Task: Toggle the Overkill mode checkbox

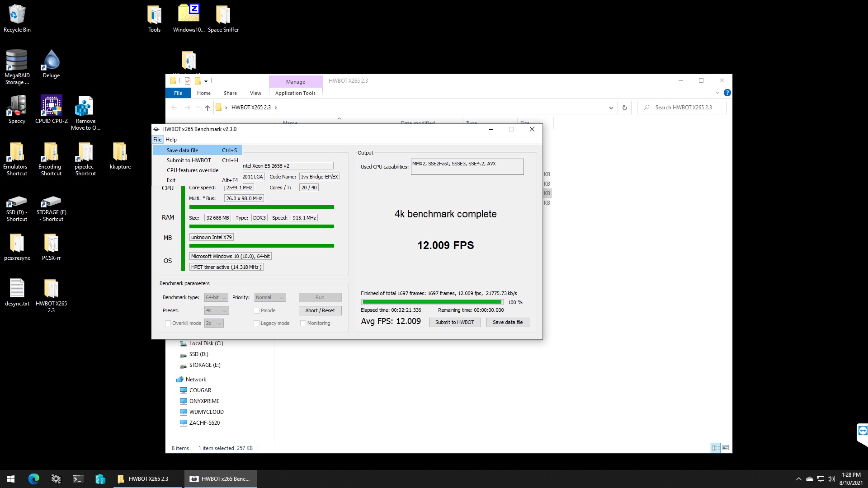Action: tap(168, 323)
